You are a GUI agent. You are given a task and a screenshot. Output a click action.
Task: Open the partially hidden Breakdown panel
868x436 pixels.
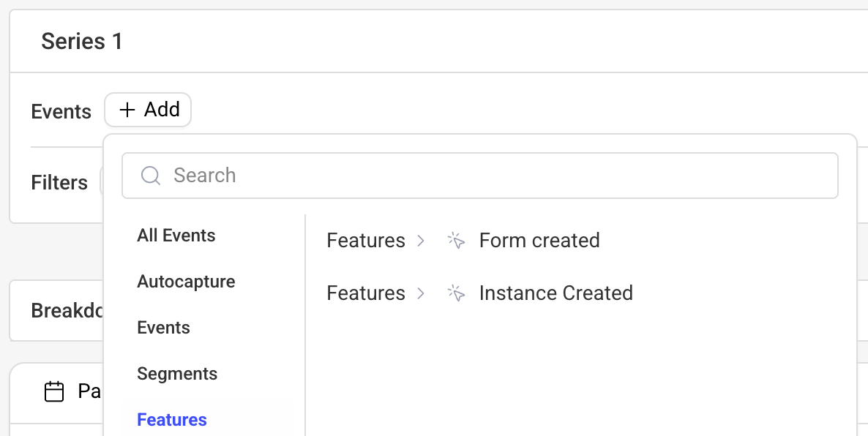(x=67, y=310)
